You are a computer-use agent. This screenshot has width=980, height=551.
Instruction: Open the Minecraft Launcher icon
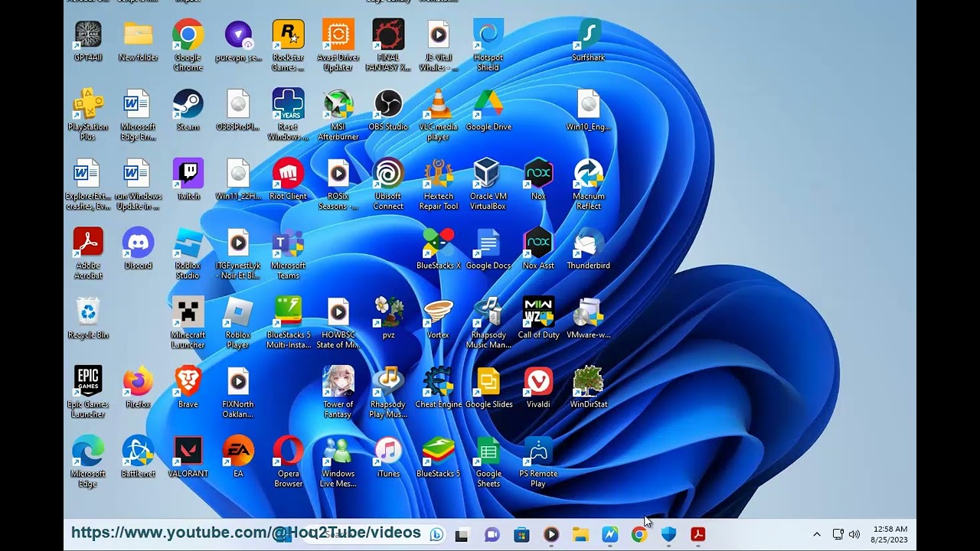click(188, 311)
